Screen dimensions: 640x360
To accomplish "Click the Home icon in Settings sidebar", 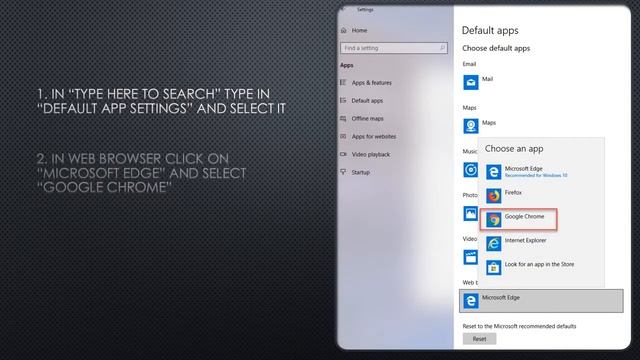I will [x=344, y=30].
